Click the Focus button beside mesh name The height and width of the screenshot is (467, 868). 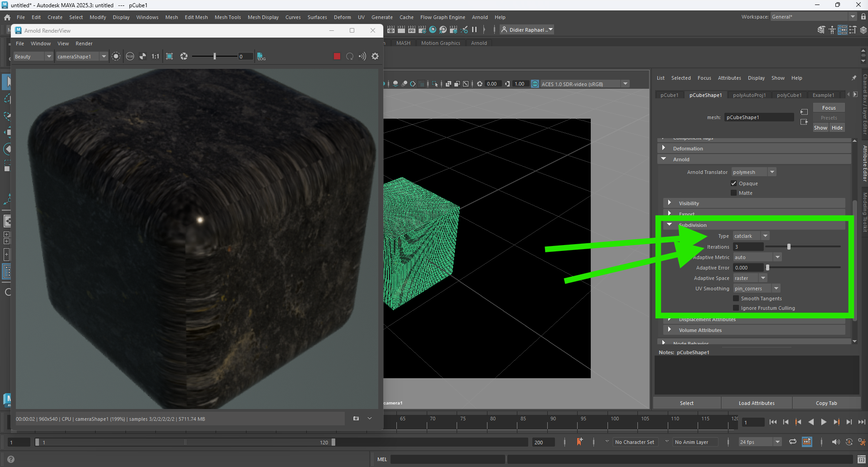point(829,108)
